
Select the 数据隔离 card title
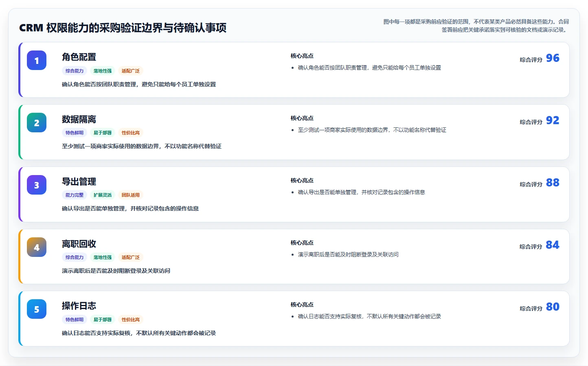[x=79, y=119]
